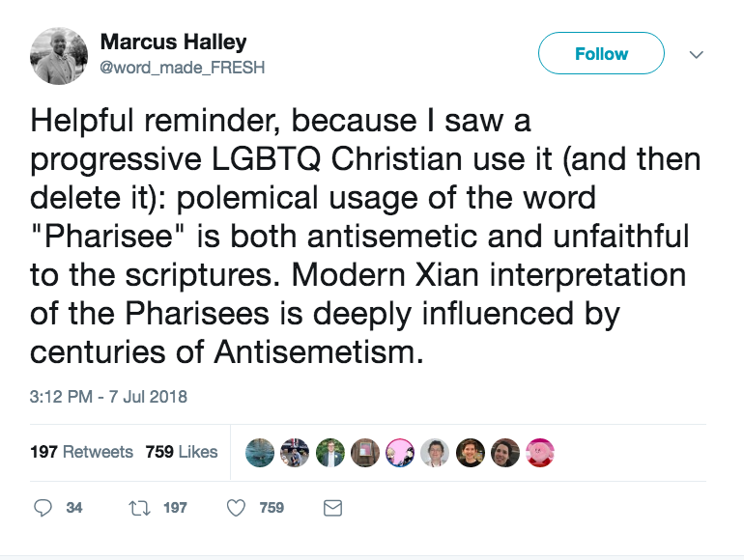The height and width of the screenshot is (560, 744).
Task: Open the Marcus Halley display name link
Action: click(174, 42)
